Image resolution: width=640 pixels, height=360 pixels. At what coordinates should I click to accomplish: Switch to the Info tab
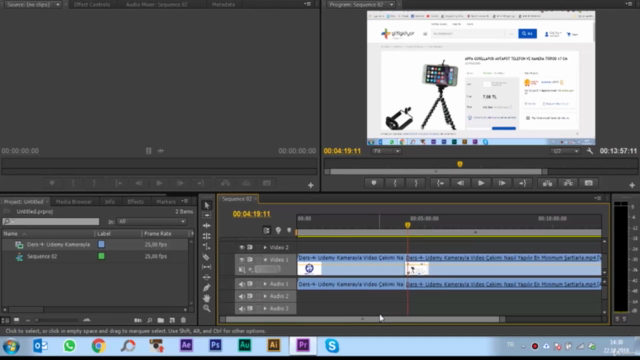coord(109,202)
